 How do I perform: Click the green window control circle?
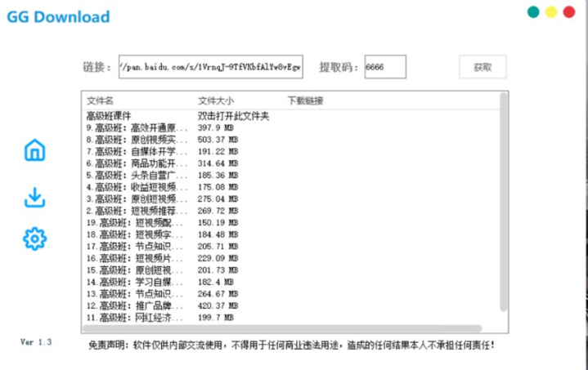(x=533, y=12)
